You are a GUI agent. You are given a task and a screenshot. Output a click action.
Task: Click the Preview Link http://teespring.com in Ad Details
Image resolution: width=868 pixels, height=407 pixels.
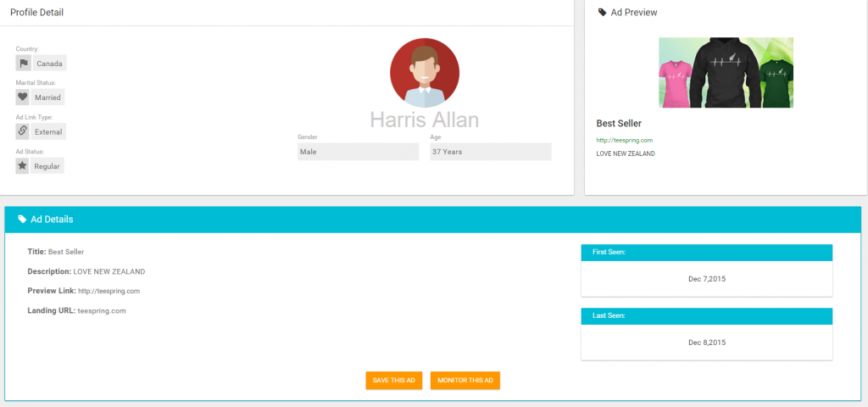click(108, 291)
